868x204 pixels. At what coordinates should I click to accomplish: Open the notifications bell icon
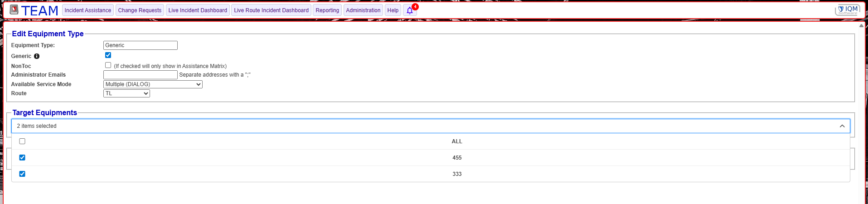coord(410,10)
